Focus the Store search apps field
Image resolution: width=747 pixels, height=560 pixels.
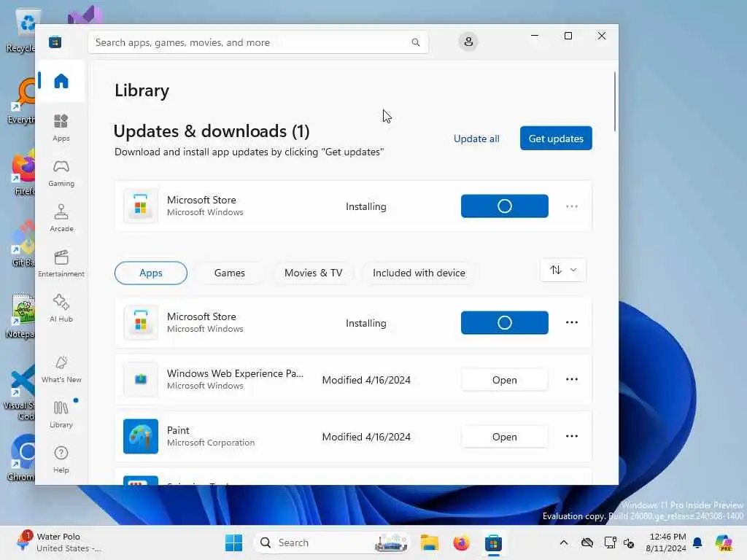click(x=258, y=42)
